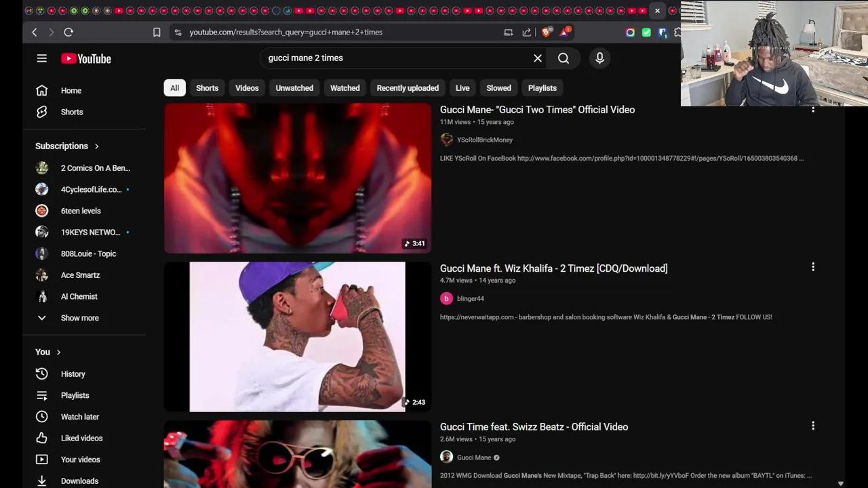Select the Shorts filter chip
Image resolution: width=868 pixels, height=488 pixels.
click(x=207, y=88)
